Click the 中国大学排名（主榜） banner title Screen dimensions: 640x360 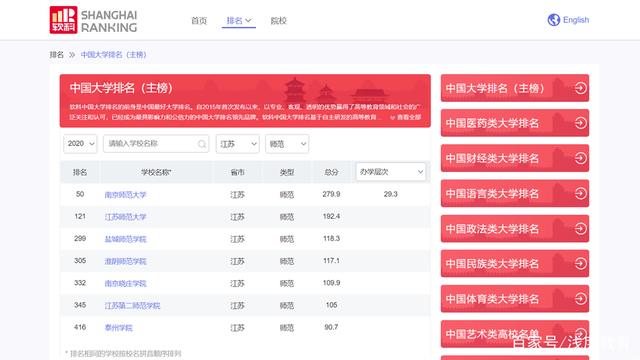coord(121,88)
